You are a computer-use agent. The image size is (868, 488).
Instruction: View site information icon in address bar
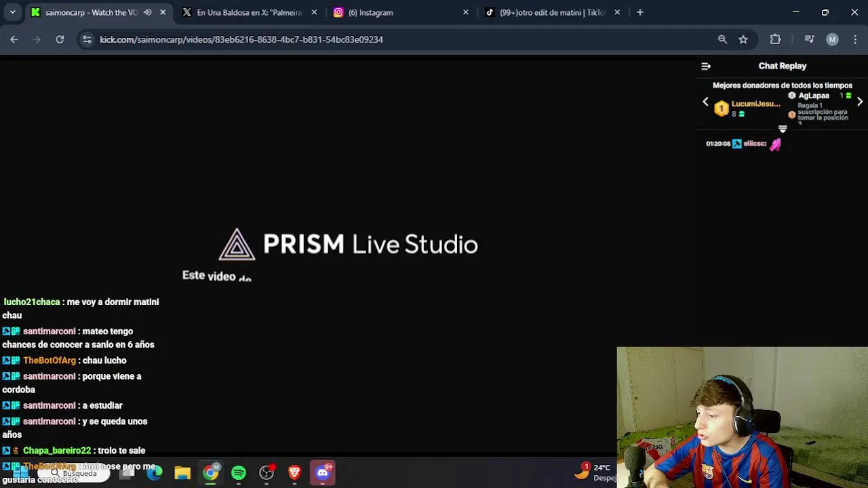point(87,39)
